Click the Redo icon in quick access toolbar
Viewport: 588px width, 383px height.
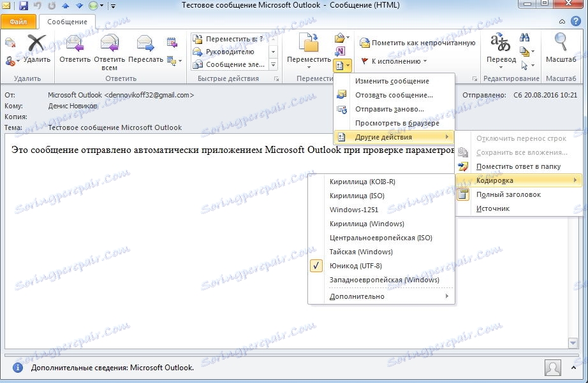coord(52,5)
